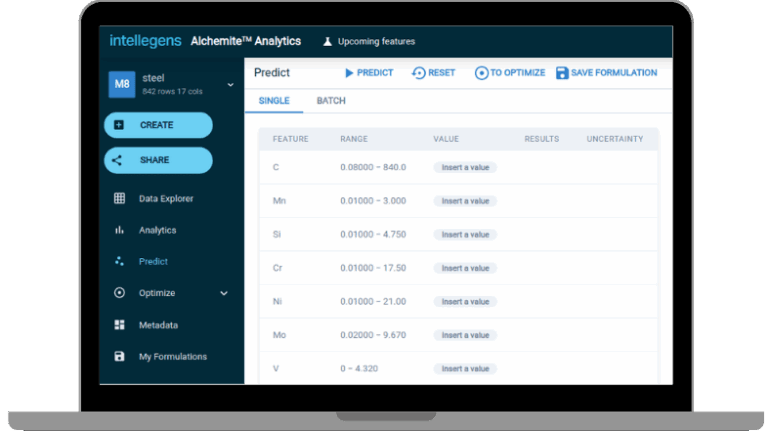
Task: Click the Metadata dashboard icon
Action: point(120,325)
